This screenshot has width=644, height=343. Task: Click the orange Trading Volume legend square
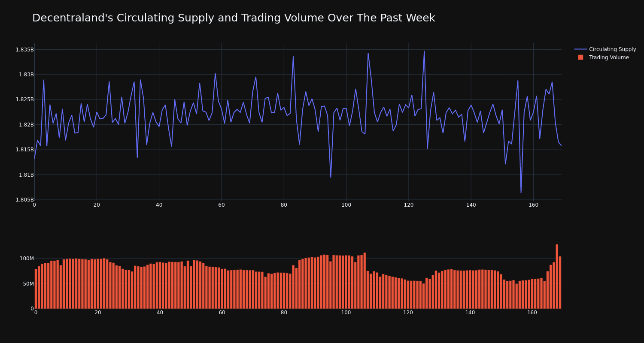[580, 57]
